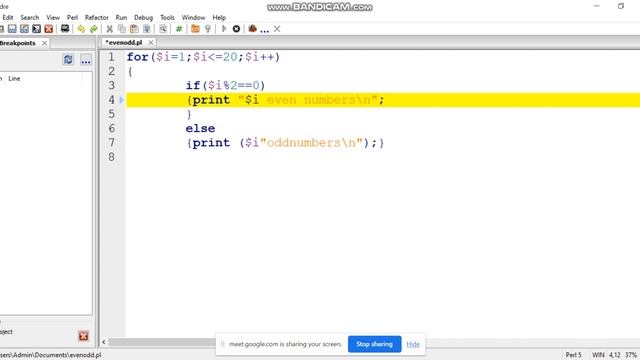
Task: Click the 'Perl 5' status bar entry
Action: tap(573, 355)
